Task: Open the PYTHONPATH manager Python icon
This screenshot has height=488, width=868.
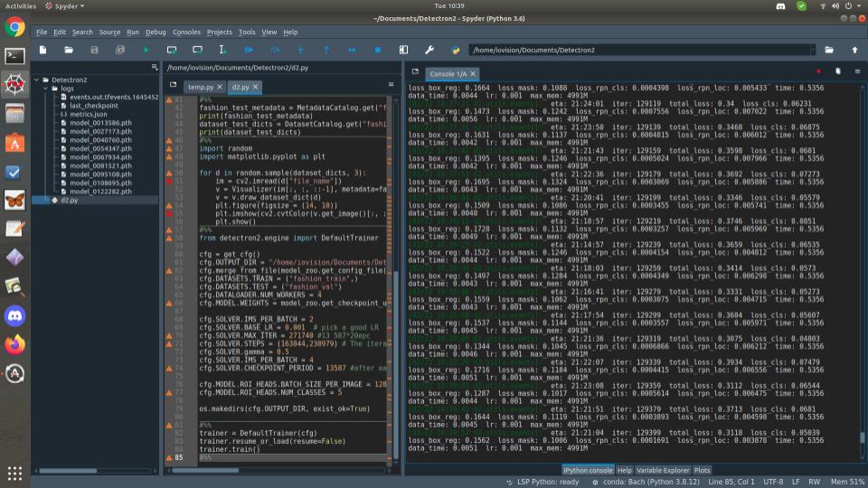Action: click(455, 50)
